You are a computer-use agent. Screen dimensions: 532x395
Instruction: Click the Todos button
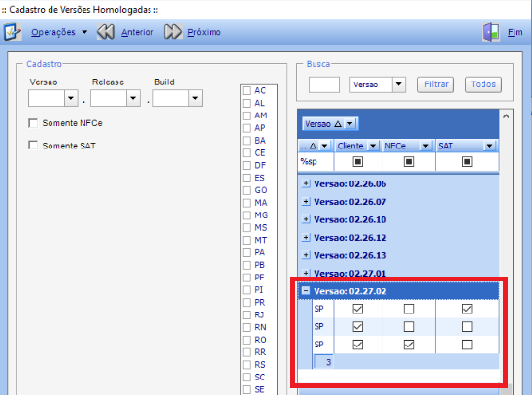[483, 84]
